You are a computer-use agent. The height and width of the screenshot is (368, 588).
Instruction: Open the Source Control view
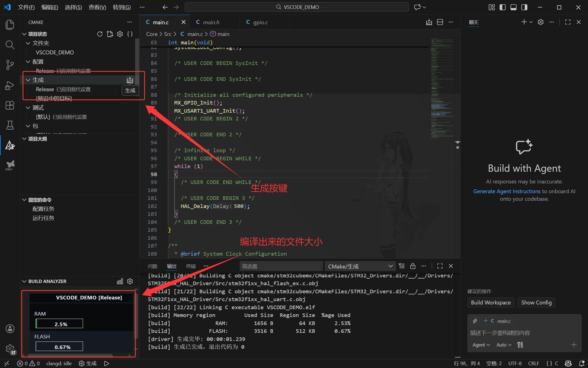[x=10, y=65]
